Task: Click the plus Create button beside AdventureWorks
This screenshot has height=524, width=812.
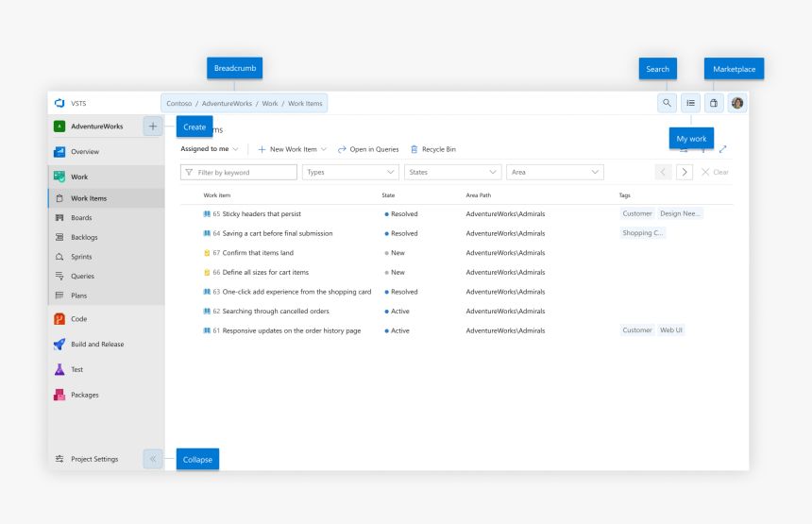Action: (153, 126)
